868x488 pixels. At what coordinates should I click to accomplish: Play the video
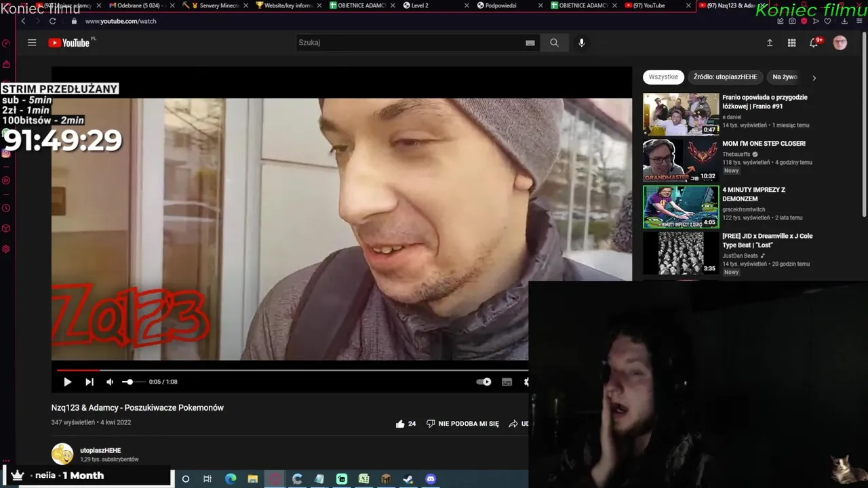pos(67,382)
